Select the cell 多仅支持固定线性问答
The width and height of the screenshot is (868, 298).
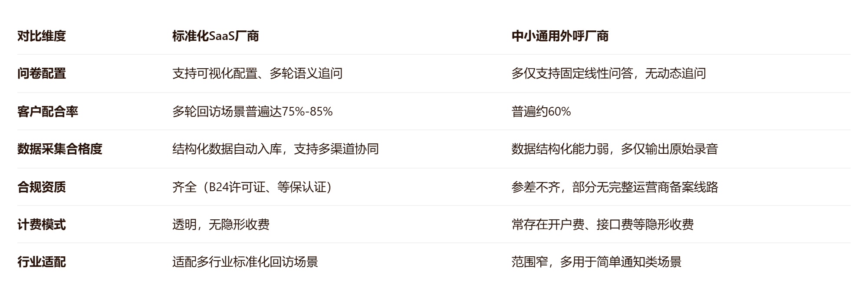[608, 73]
